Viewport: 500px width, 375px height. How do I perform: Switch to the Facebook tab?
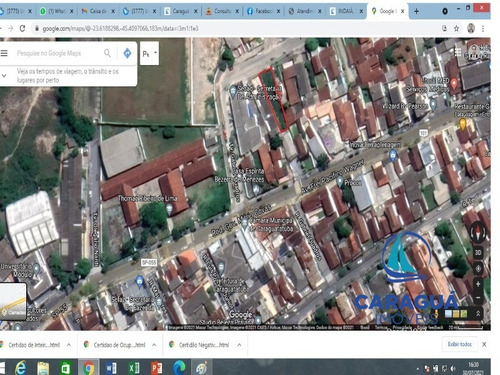(263, 11)
